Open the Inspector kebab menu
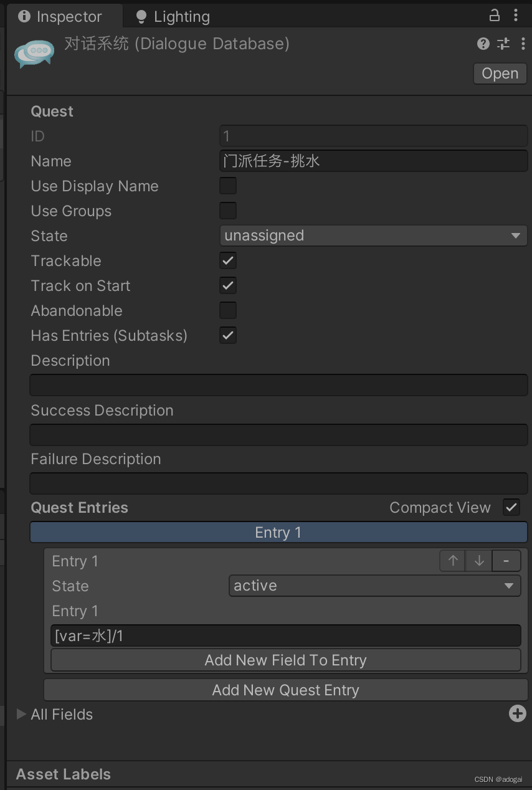 tap(524, 44)
